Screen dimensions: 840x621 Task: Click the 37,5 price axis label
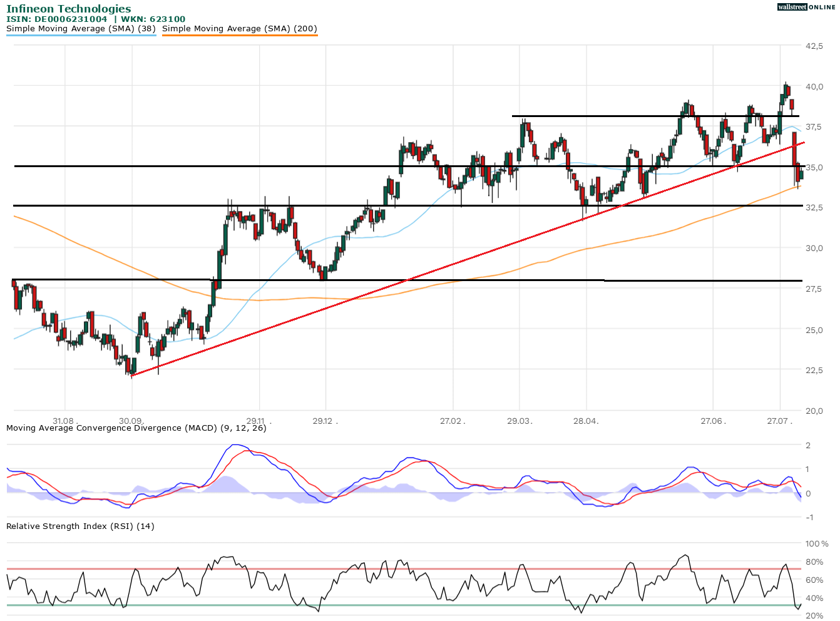(814, 126)
